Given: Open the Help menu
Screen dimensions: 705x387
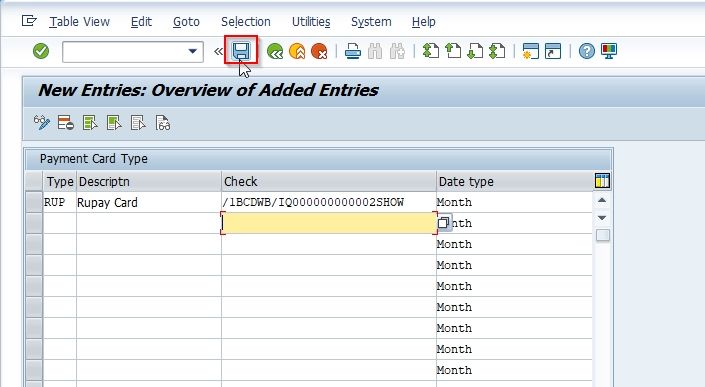Looking at the screenshot, I should point(424,22).
